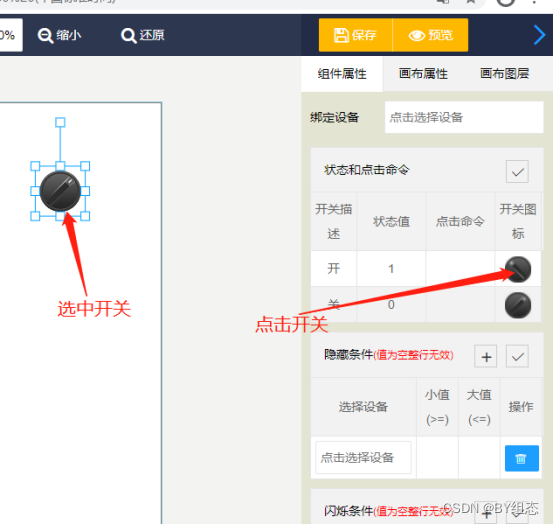Click the 开关图标 column header

[x=518, y=222]
